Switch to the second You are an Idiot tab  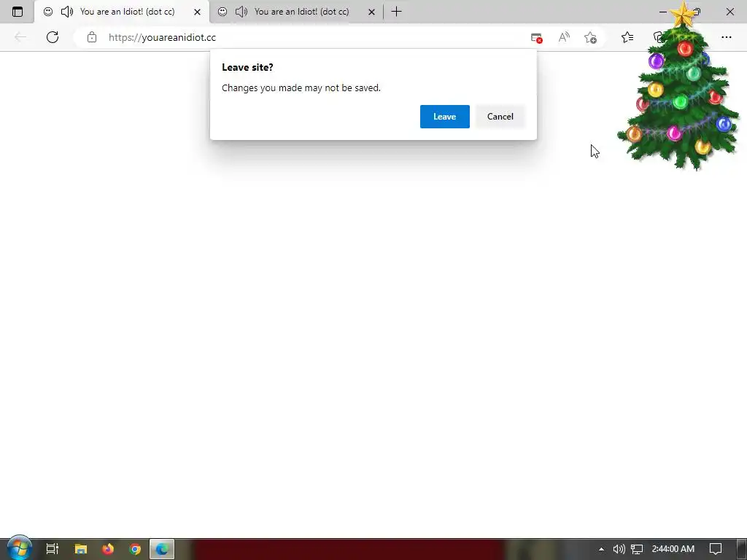[x=296, y=12]
